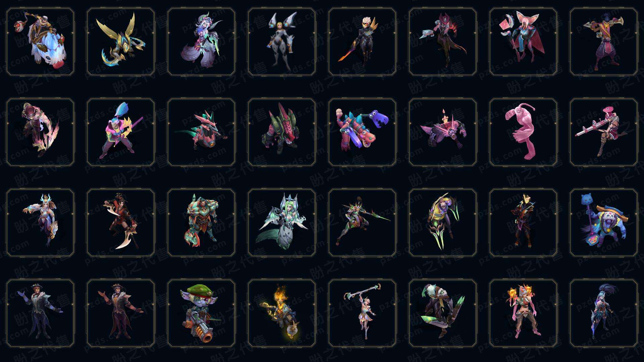Pick the pink big-eared caped character
The image size is (644, 362).
[x=523, y=42]
